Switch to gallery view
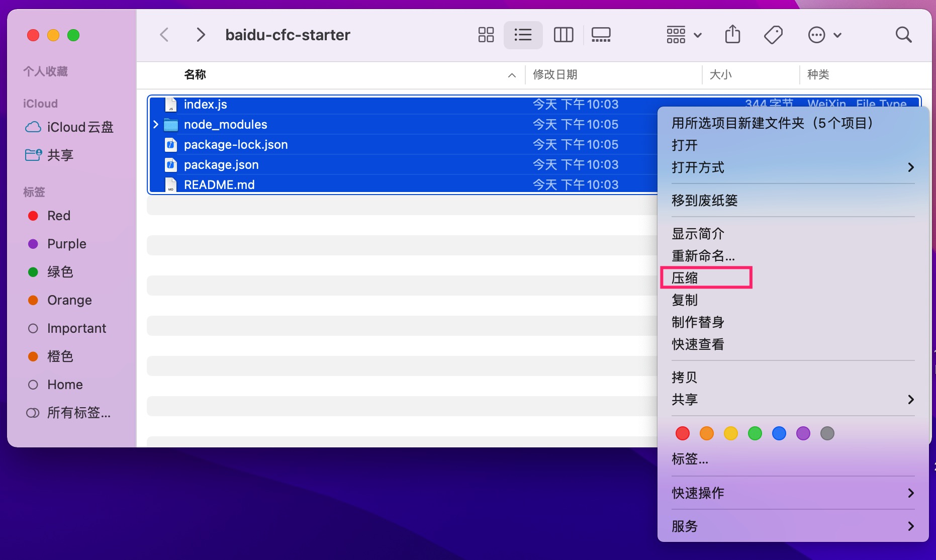The image size is (936, 560). 601,35
